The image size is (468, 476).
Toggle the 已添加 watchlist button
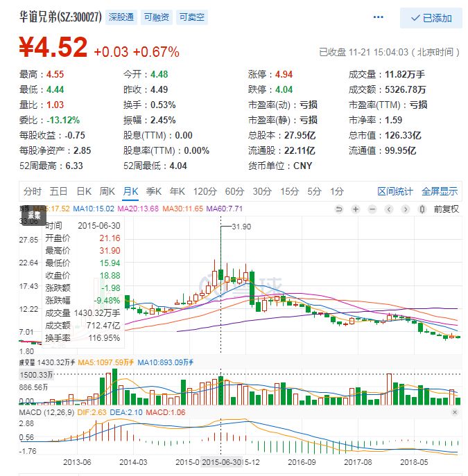tap(431, 18)
